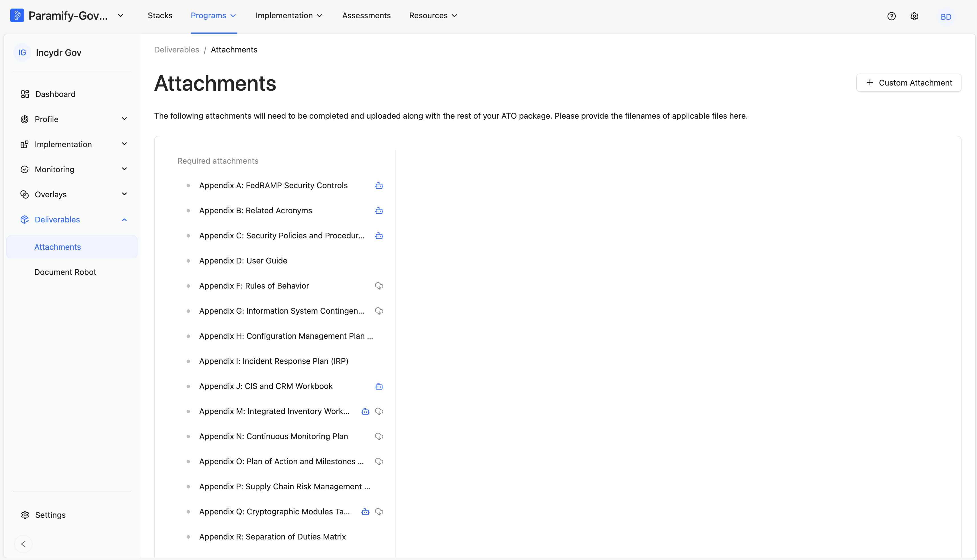The width and height of the screenshot is (977, 560).
Task: Click the sidebar Settings gear icon
Action: pos(25,515)
